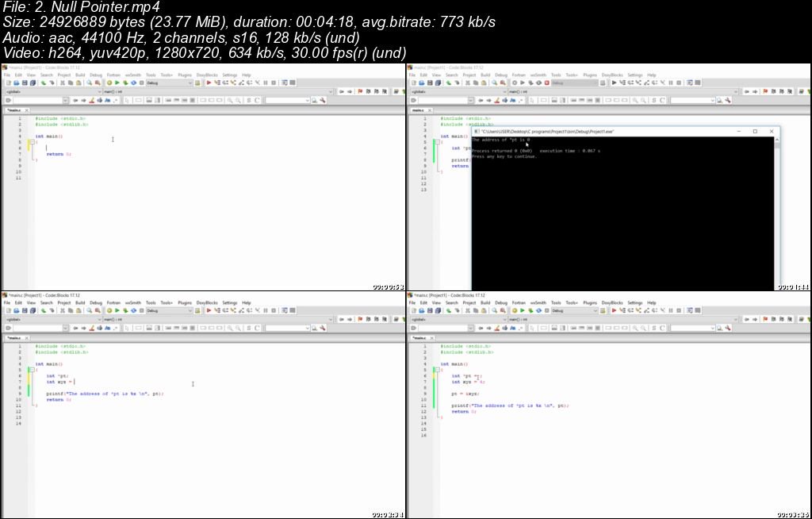Click 'The address of *pt is 0' console text
The width and height of the screenshot is (812, 519).
pyautogui.click(x=501, y=140)
